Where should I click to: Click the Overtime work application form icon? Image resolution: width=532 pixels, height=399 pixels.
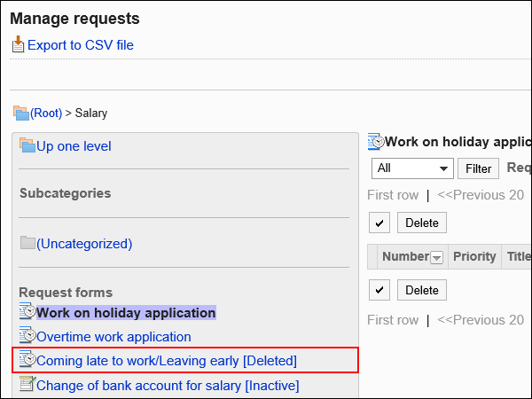[x=27, y=335]
